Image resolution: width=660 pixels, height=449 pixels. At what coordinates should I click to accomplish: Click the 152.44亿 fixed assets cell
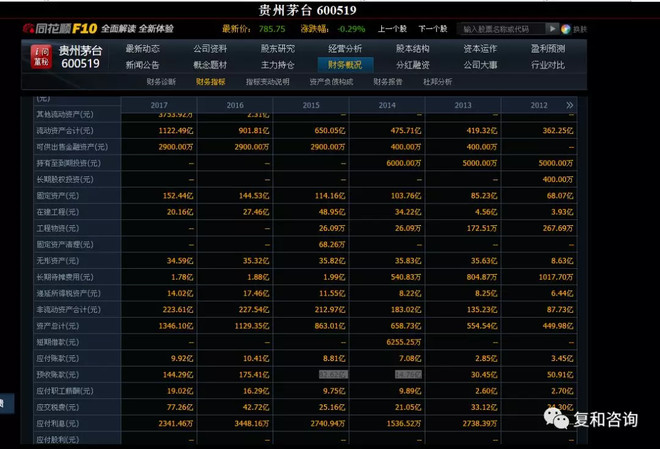point(178,196)
